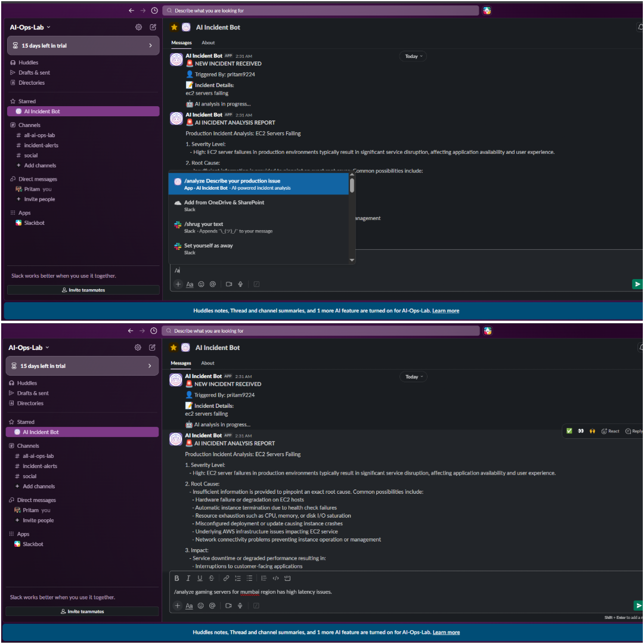Image resolution: width=644 pixels, height=644 pixels.
Task: Click the Aa formatting icon in lower composer
Action: 189,606
